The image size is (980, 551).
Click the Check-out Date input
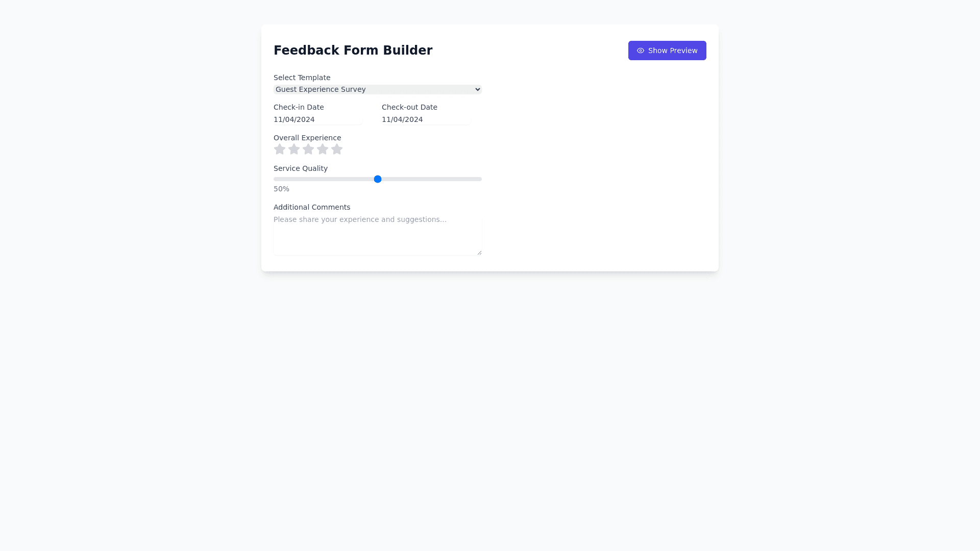coord(426,119)
